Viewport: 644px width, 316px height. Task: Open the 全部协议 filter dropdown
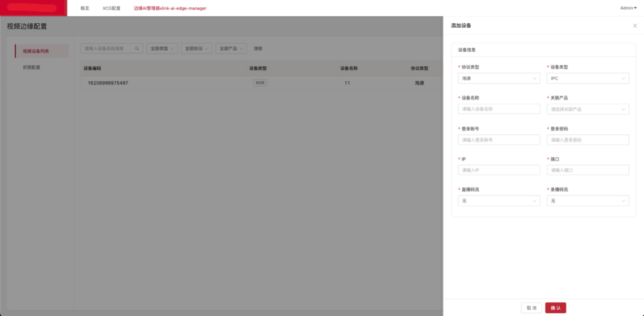point(196,48)
